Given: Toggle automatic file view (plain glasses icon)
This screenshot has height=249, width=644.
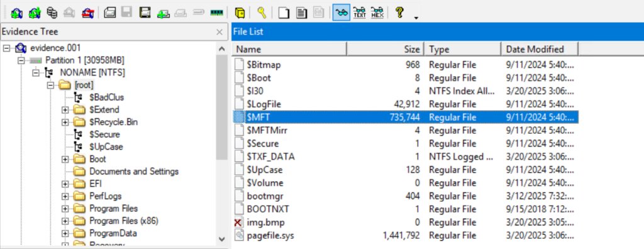Looking at the screenshot, I should (x=341, y=13).
